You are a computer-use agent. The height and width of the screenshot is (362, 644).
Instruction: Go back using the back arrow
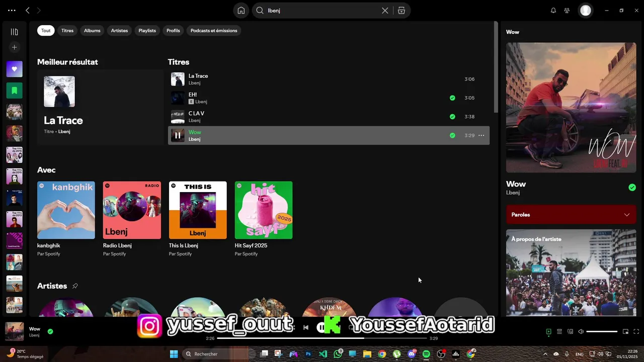tap(28, 10)
